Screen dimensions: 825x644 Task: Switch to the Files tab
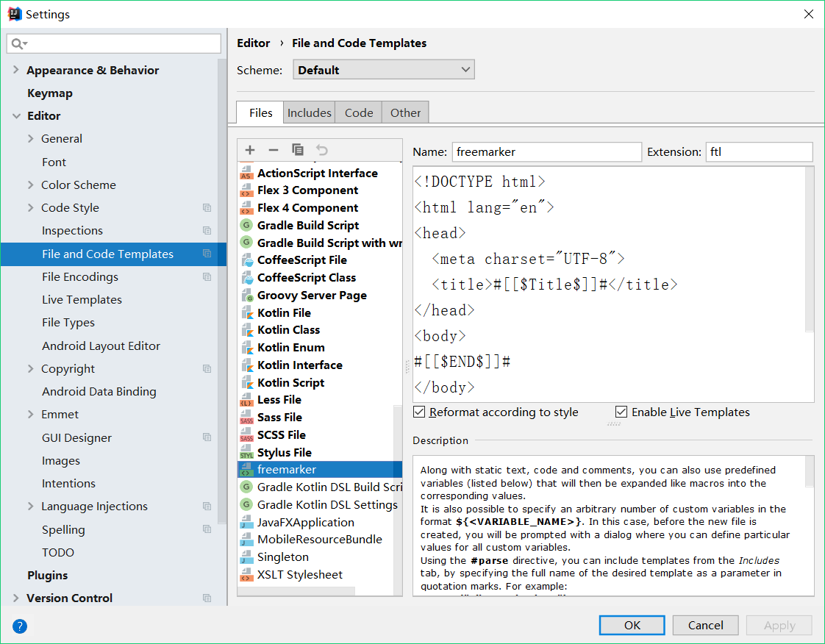(260, 112)
